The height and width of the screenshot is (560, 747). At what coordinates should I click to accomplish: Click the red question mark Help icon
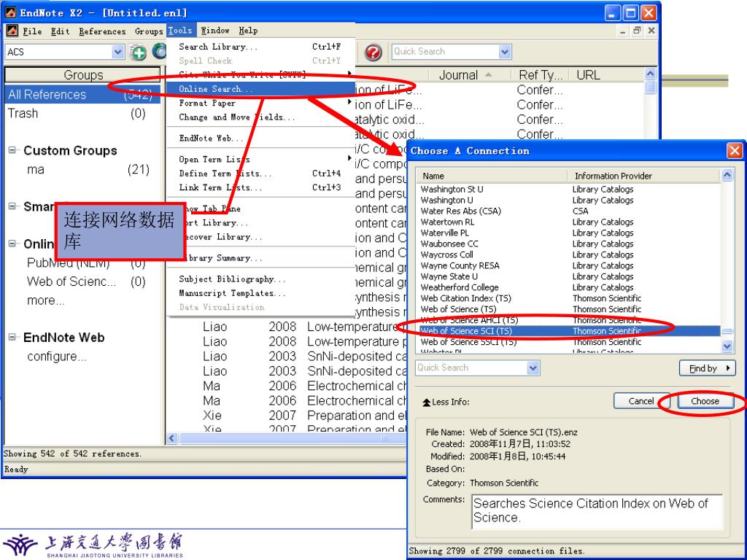(x=373, y=52)
